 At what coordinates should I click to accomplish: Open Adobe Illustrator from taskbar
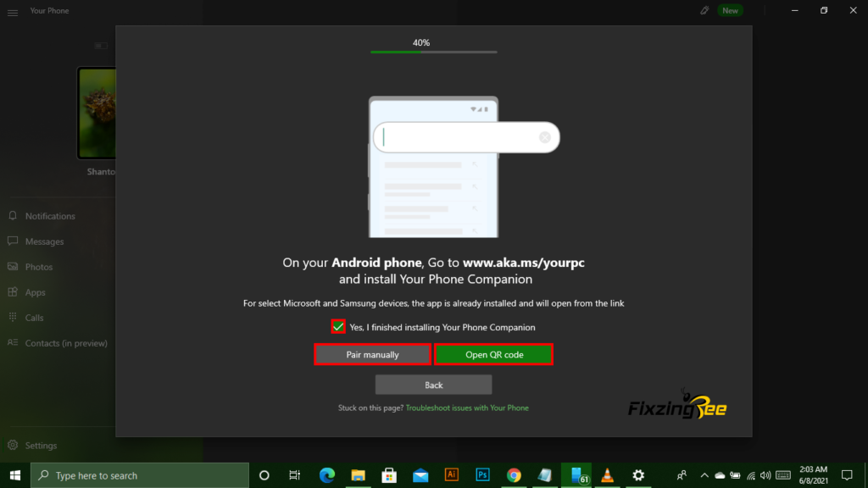pos(451,475)
